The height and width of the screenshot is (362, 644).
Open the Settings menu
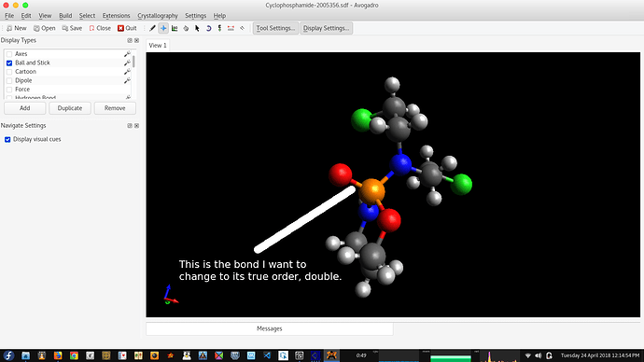tap(195, 16)
